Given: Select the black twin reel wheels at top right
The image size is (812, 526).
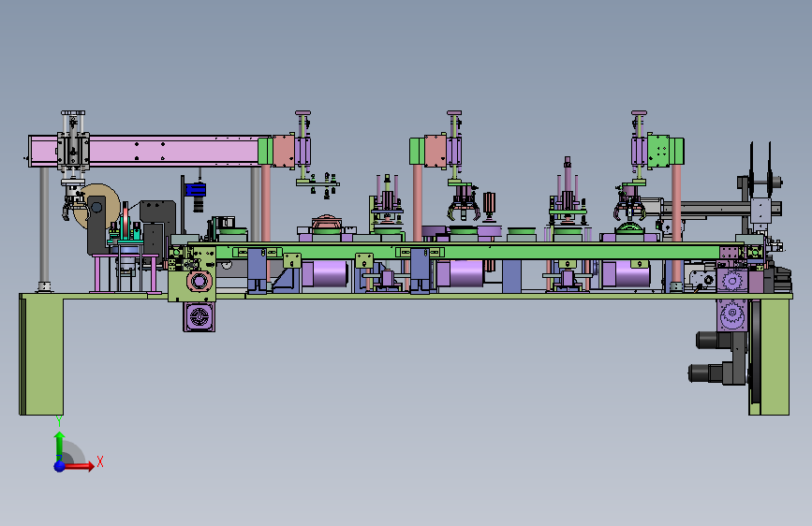Looking at the screenshot, I should pos(760,168).
